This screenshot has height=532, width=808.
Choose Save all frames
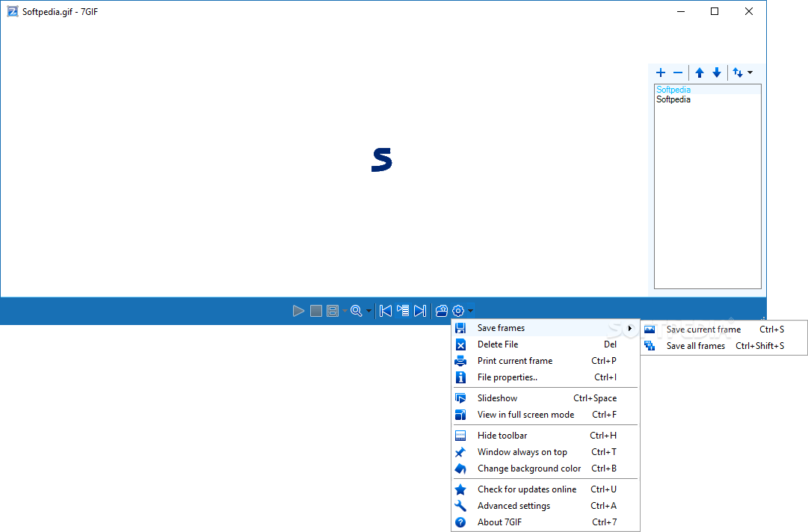click(724, 346)
